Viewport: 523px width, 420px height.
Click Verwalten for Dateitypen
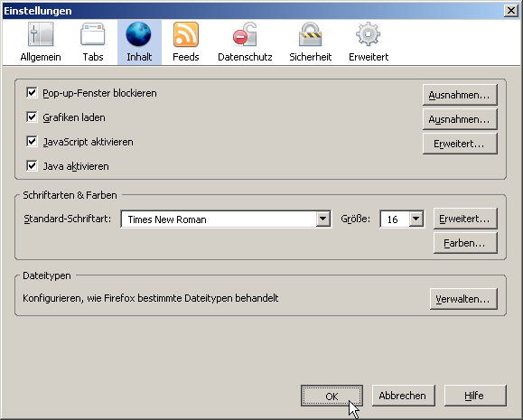pyautogui.click(x=463, y=299)
